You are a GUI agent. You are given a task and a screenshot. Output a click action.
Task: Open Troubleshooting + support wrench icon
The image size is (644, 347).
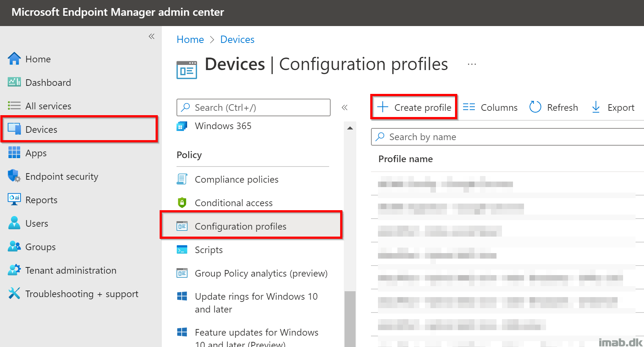(14, 293)
